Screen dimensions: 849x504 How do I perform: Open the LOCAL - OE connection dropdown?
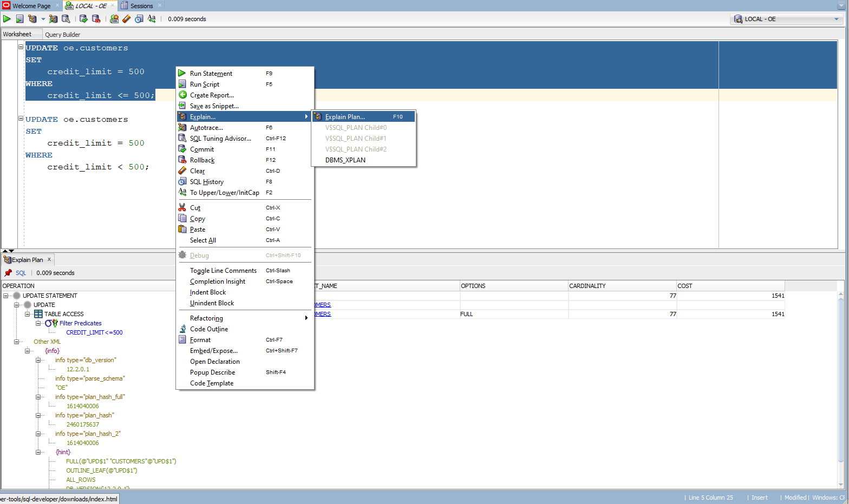[x=787, y=19]
